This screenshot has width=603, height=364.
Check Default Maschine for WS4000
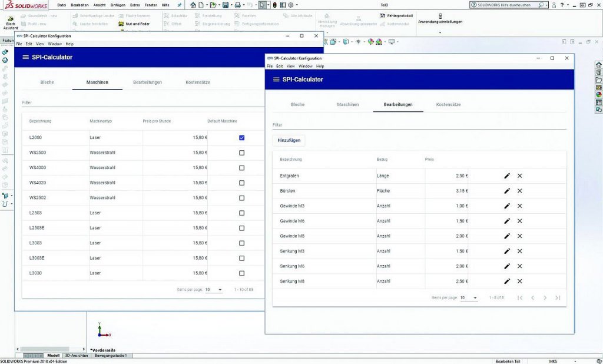[241, 168]
